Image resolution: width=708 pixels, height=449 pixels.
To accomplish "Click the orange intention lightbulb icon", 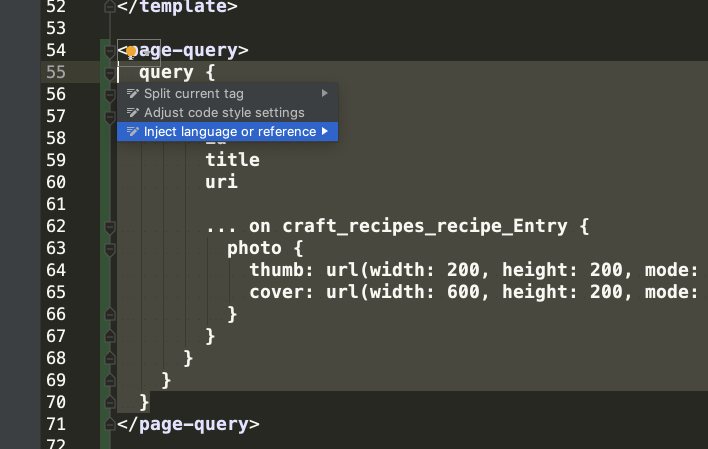I will pos(130,51).
